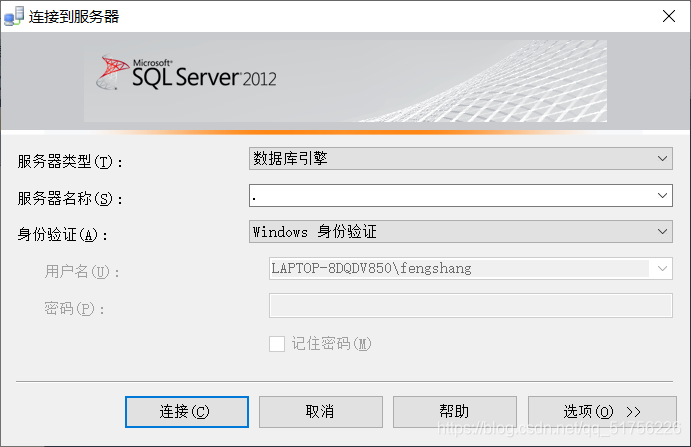Click the 服务器类型(T) label
Screen dimensions: 691x447
tap(70, 161)
